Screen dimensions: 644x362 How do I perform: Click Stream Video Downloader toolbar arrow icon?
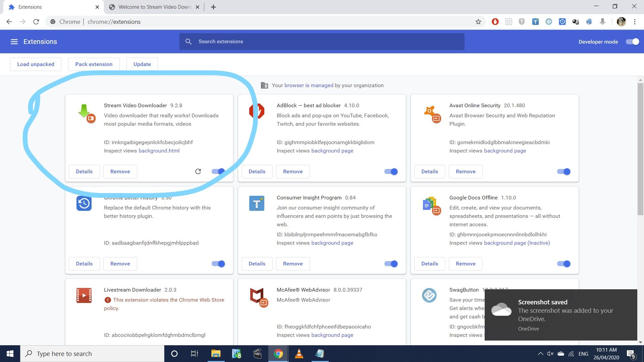click(602, 22)
